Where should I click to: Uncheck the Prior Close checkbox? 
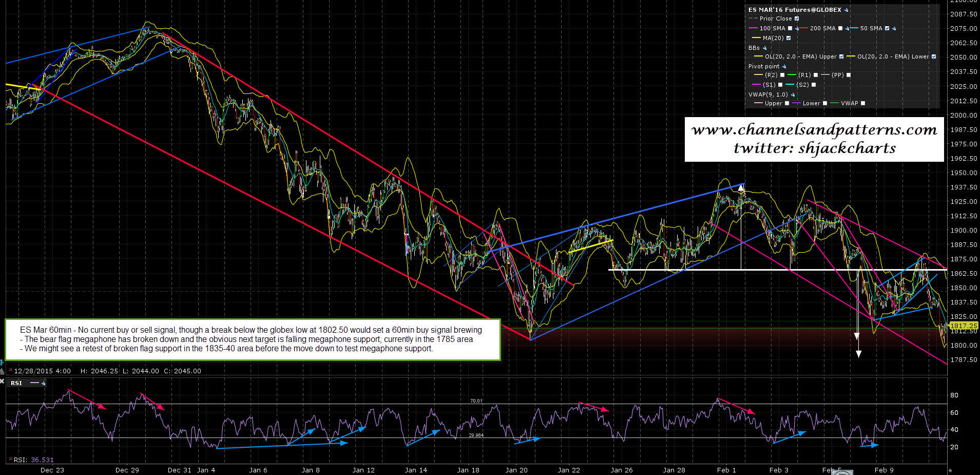coord(797,18)
